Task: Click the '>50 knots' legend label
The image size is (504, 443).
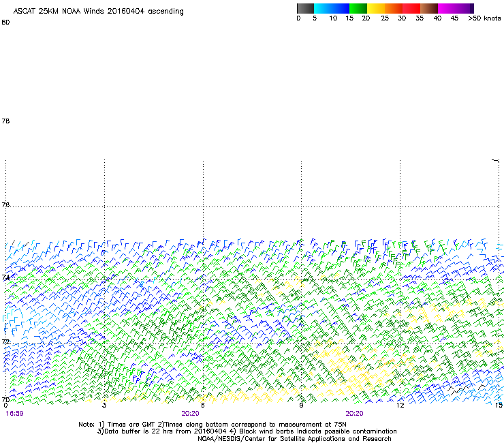Action: (484, 18)
